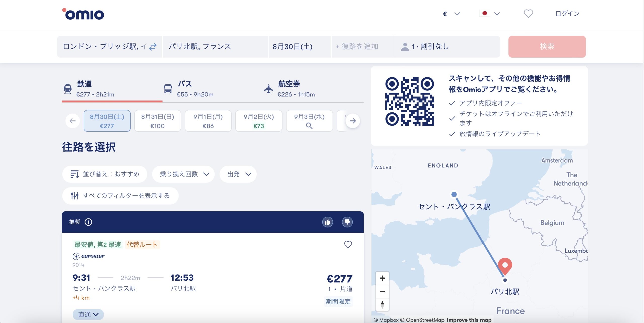Screen dimensions: 644x323
Task: Click Improve this map link
Action: coord(469,320)
